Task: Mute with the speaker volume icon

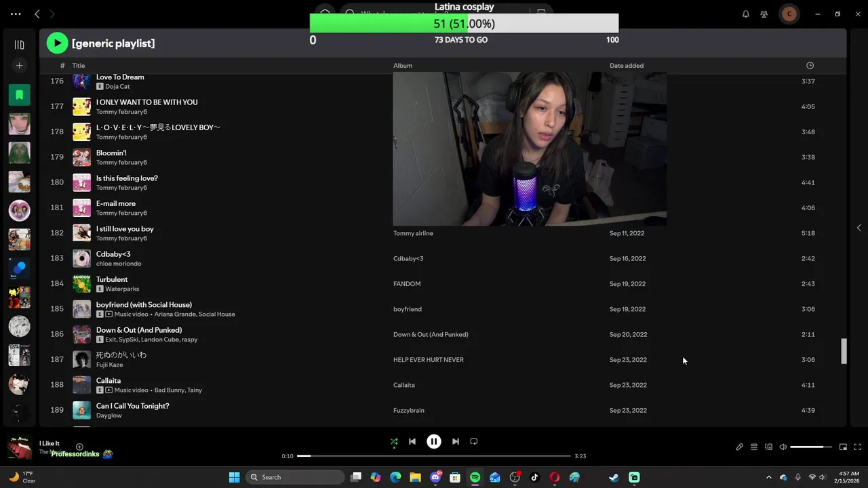Action: click(x=783, y=447)
